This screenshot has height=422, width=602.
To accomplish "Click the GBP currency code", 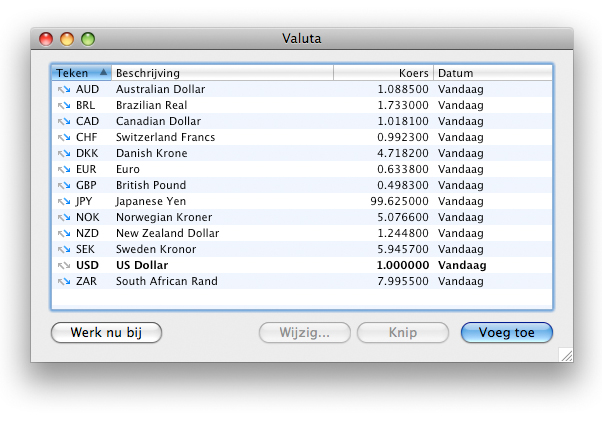I will [86, 185].
